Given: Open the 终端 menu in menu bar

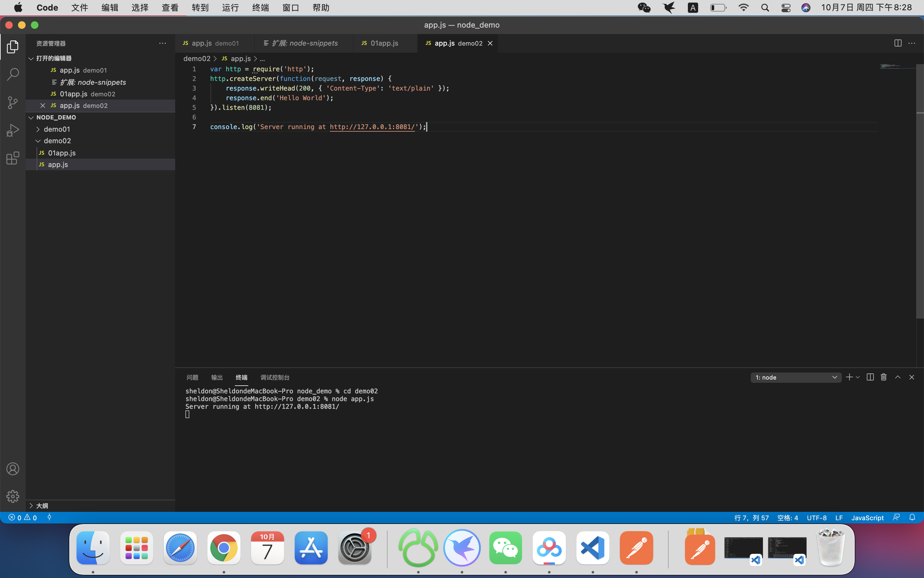Looking at the screenshot, I should point(261,8).
